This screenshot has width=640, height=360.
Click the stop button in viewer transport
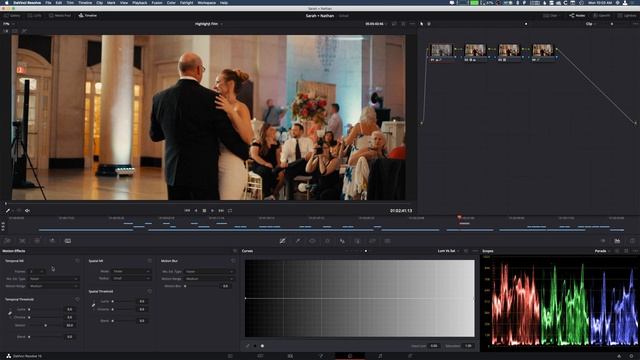coord(204,211)
